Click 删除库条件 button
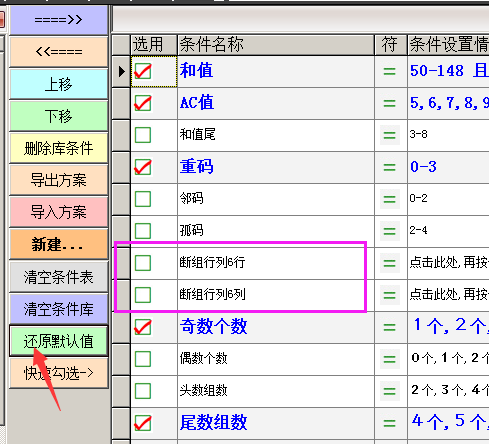 [59, 148]
